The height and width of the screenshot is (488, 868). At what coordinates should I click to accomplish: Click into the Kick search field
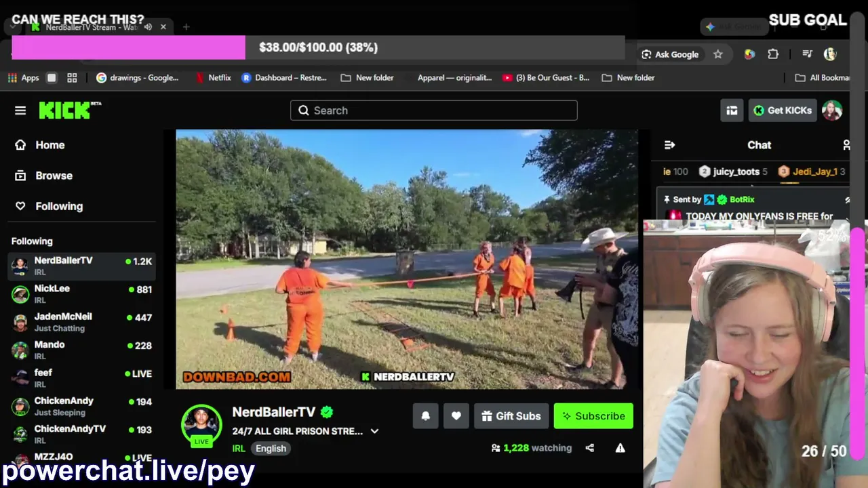click(434, 110)
